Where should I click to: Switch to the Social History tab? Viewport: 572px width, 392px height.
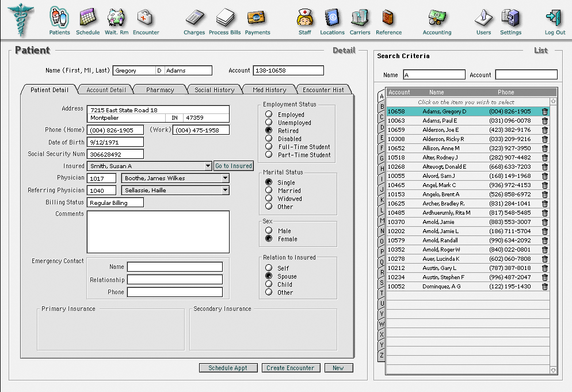point(215,90)
